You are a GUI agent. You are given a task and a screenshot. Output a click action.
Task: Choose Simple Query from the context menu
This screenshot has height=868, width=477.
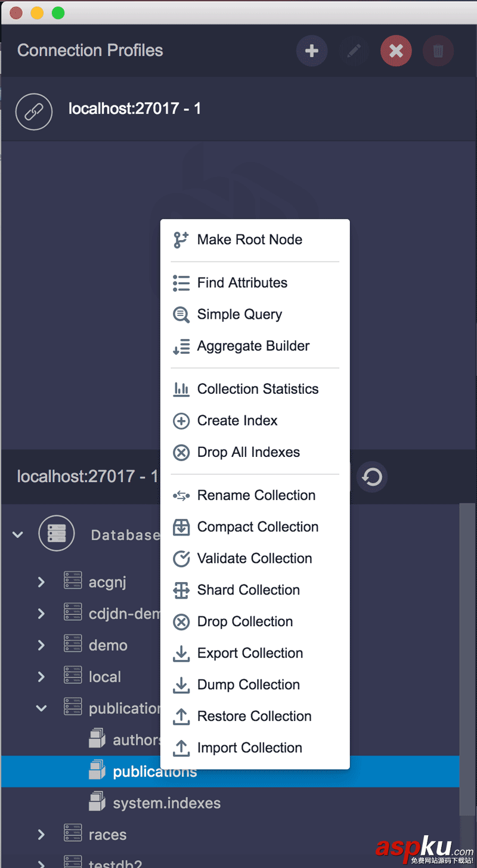click(x=239, y=314)
